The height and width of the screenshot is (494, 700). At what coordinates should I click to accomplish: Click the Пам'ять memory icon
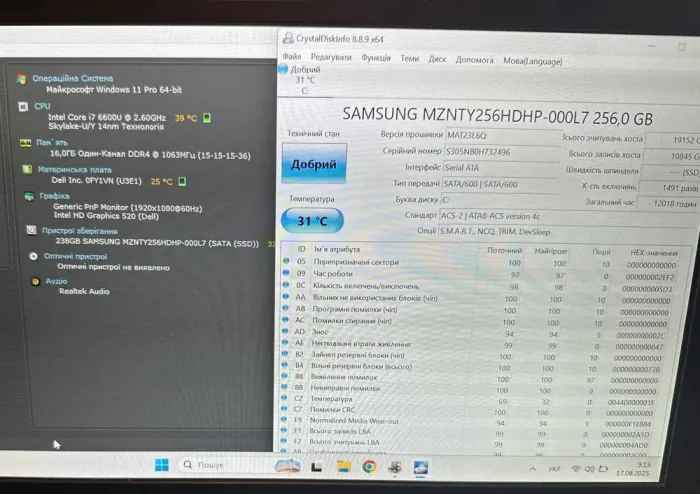click(x=23, y=143)
